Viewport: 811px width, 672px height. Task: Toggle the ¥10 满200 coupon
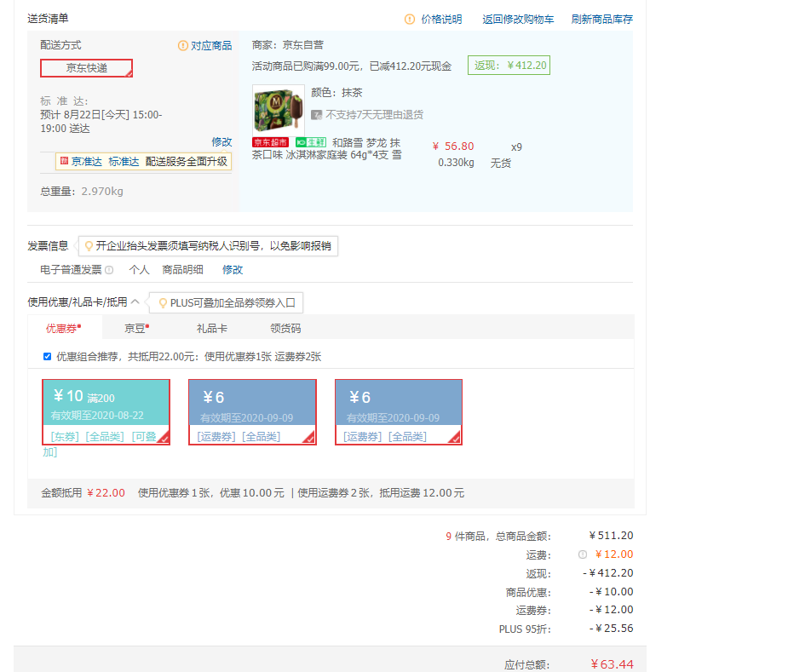coord(106,412)
